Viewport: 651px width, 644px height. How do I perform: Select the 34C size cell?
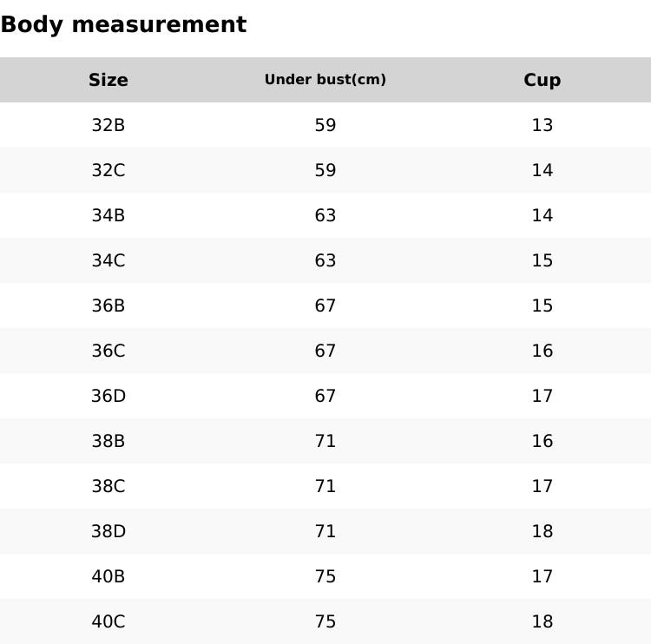click(108, 260)
